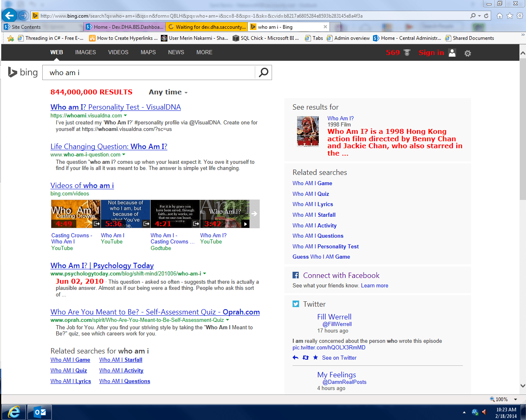Viewport: 526px width, 420px height.
Task: Click the Facebook logo icon
Action: 295,275
